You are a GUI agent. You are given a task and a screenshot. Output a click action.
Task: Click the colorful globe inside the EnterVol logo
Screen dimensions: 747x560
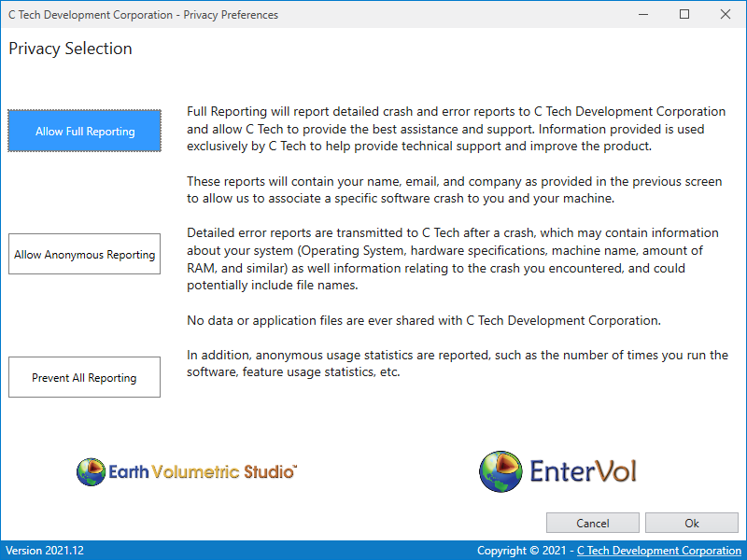pos(500,471)
